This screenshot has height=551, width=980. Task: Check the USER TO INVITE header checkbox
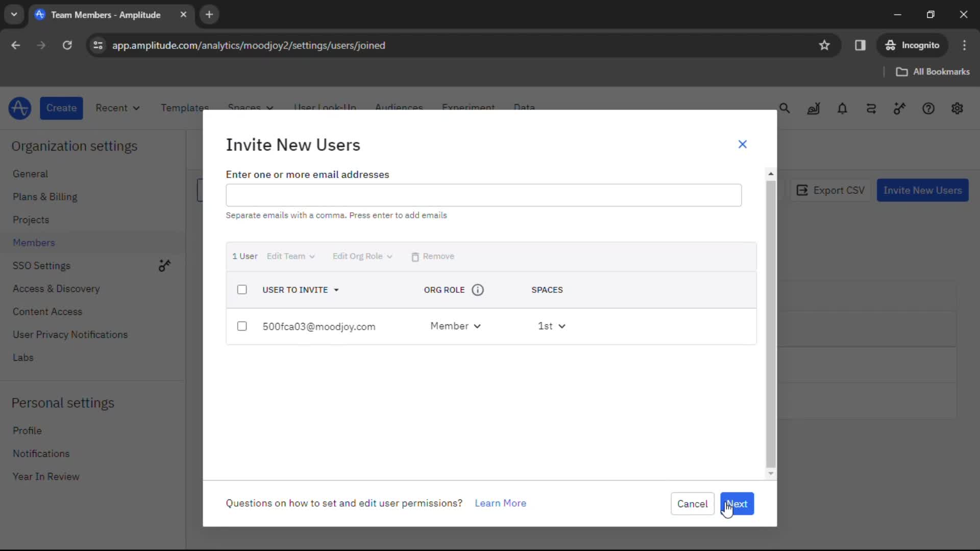click(241, 289)
